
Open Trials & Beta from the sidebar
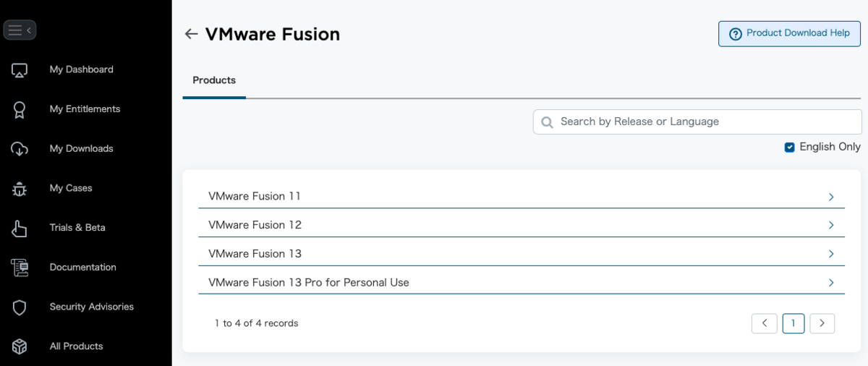coord(77,227)
